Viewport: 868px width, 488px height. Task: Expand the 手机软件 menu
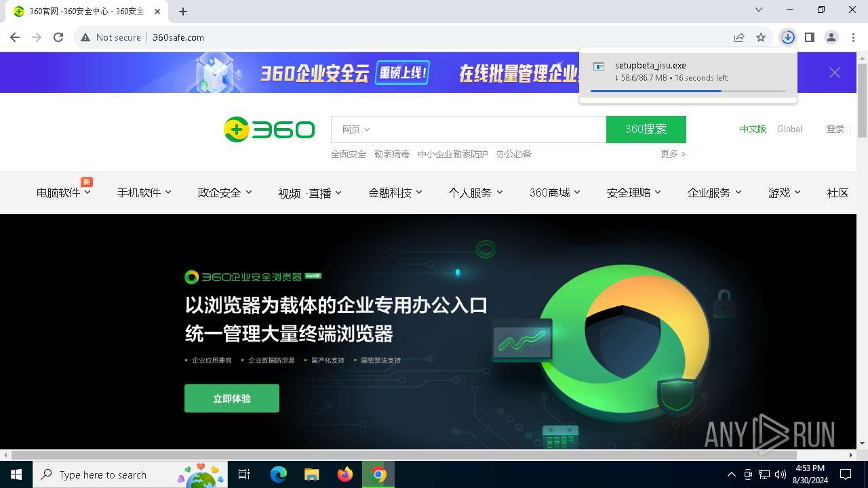[144, 192]
